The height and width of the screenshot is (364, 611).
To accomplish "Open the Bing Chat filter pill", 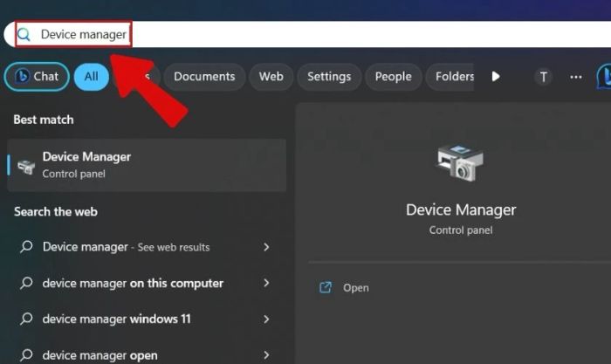I will coord(37,77).
